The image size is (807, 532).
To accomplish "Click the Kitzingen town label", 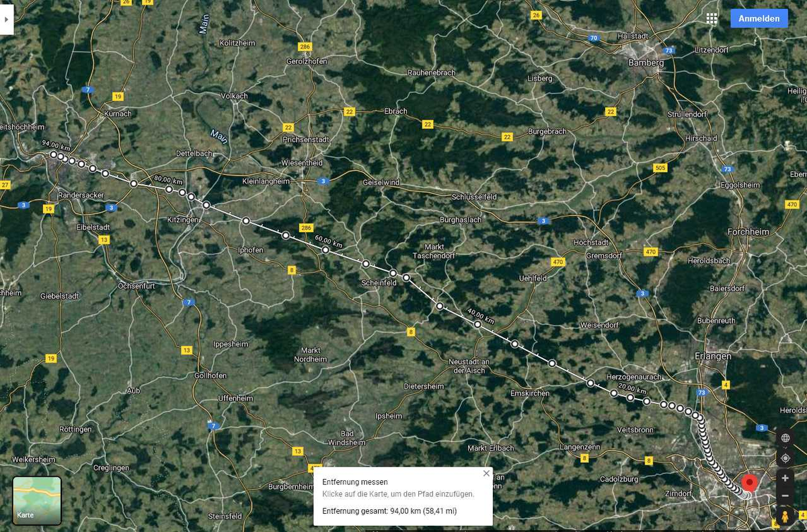I will coord(183,220).
